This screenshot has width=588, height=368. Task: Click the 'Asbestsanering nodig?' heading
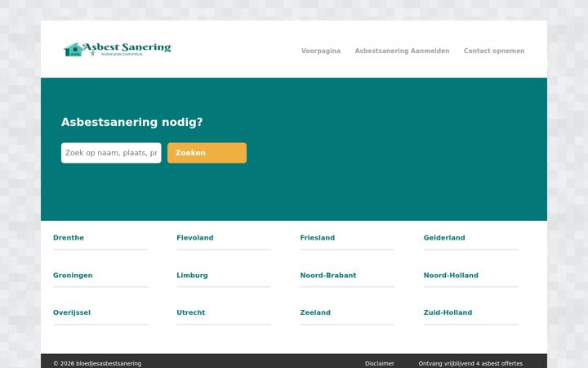132,123
